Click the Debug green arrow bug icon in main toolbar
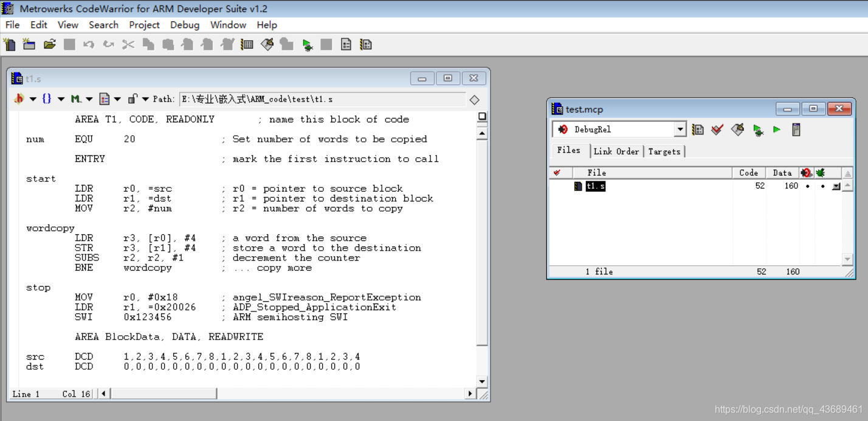Image resolution: width=868 pixels, height=421 pixels. click(x=307, y=44)
